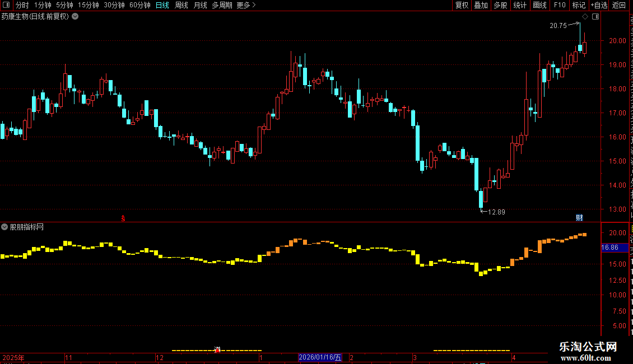Jump to month 4 on timeline
The height and width of the screenshot is (364, 633).
tap(514, 357)
